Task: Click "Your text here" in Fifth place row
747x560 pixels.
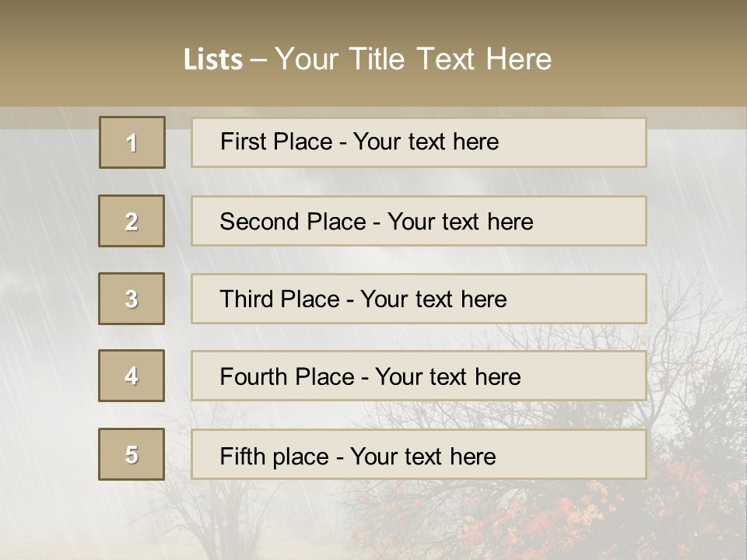Action: pos(423,456)
